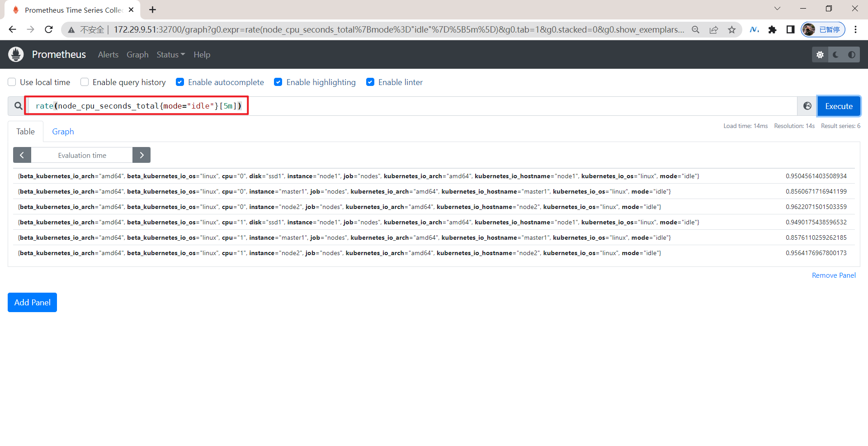
Task: Close the Prometheus browser tab
Action: pos(131,9)
